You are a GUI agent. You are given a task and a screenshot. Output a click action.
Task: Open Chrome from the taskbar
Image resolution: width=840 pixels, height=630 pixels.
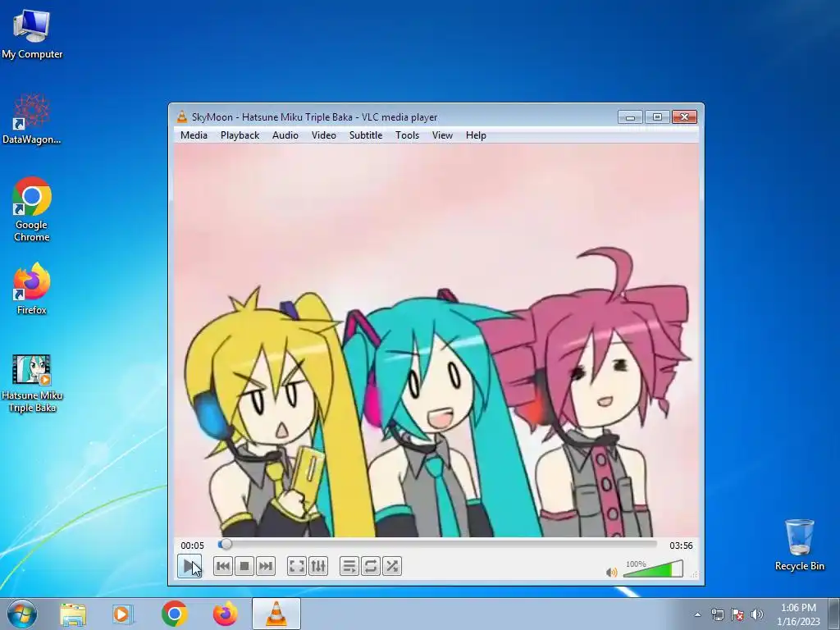174,614
